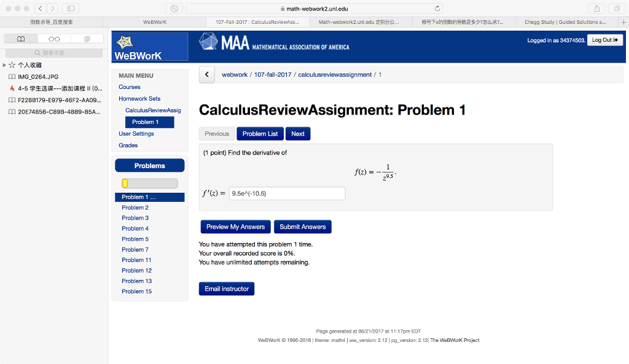Screen dimensions: 629x364
Task: Click Submit Answers
Action: [x=303, y=227]
